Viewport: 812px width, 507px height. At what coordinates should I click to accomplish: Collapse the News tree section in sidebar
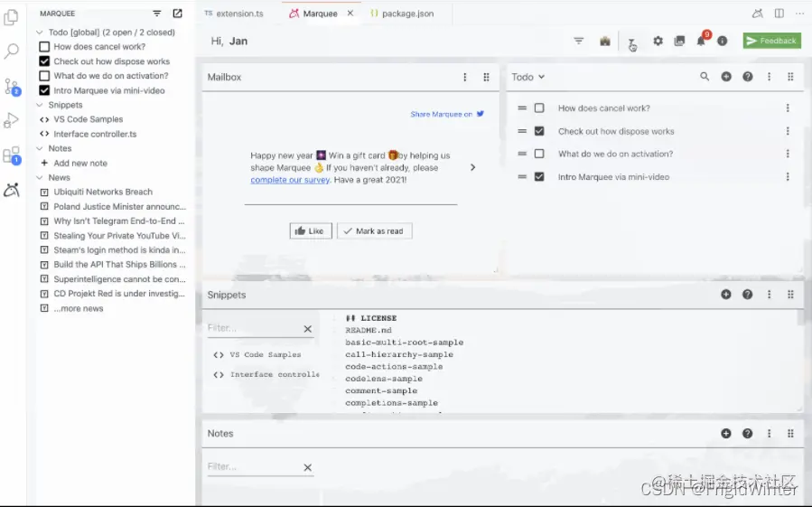click(40, 177)
